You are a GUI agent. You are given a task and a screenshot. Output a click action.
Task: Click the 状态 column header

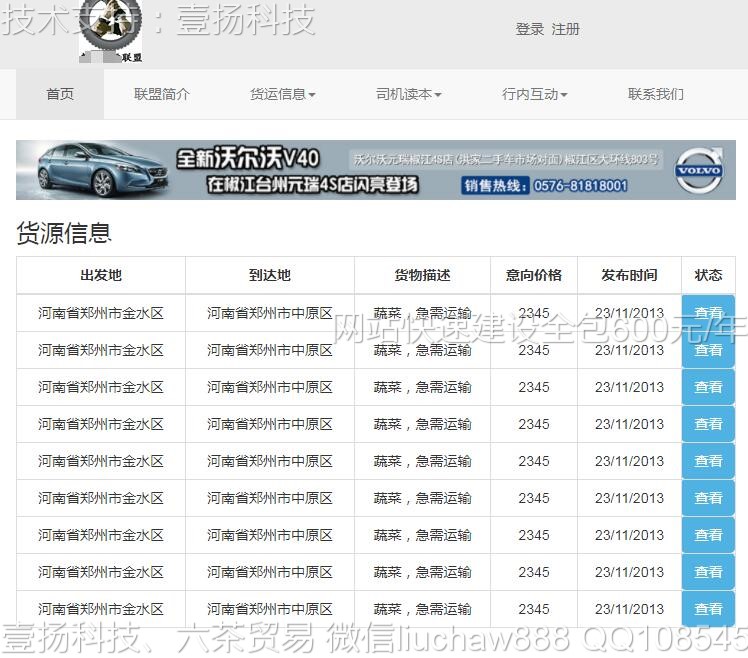coord(708,275)
